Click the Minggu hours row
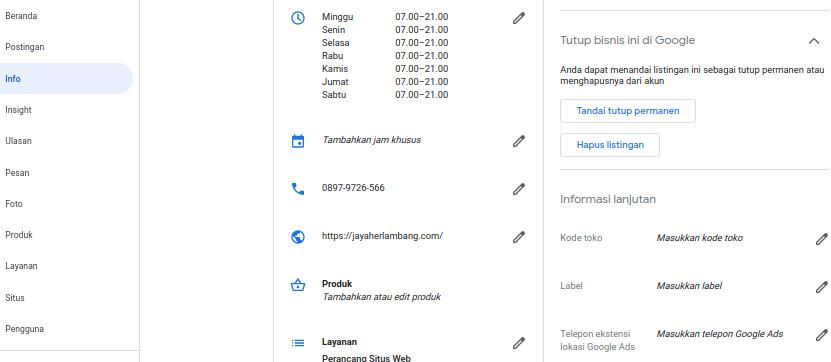The width and height of the screenshot is (831, 362). coord(385,17)
